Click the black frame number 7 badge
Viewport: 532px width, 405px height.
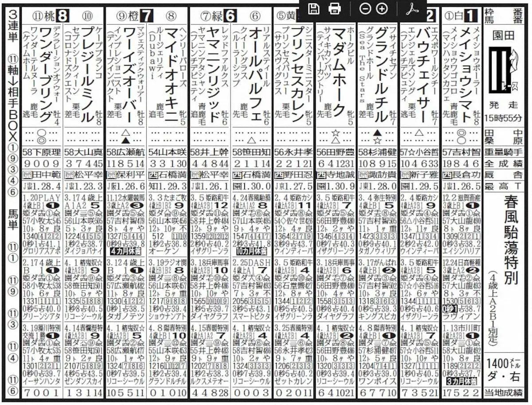click(x=146, y=16)
